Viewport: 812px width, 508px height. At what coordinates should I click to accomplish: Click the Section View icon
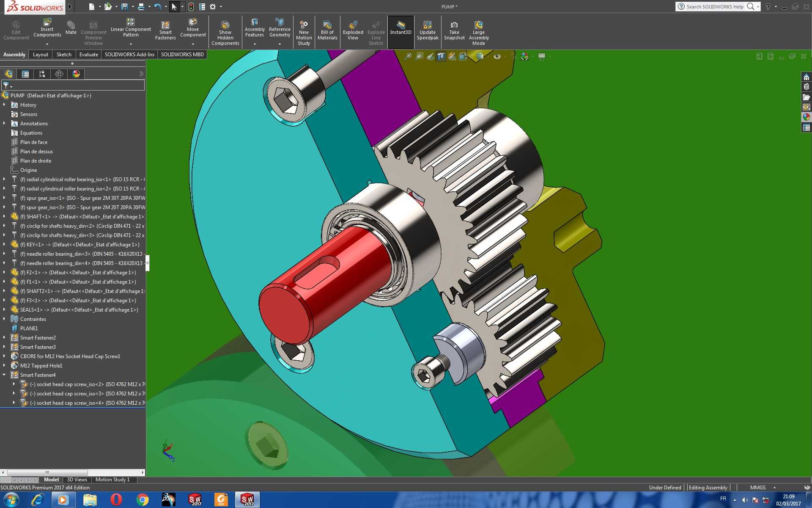(x=441, y=56)
